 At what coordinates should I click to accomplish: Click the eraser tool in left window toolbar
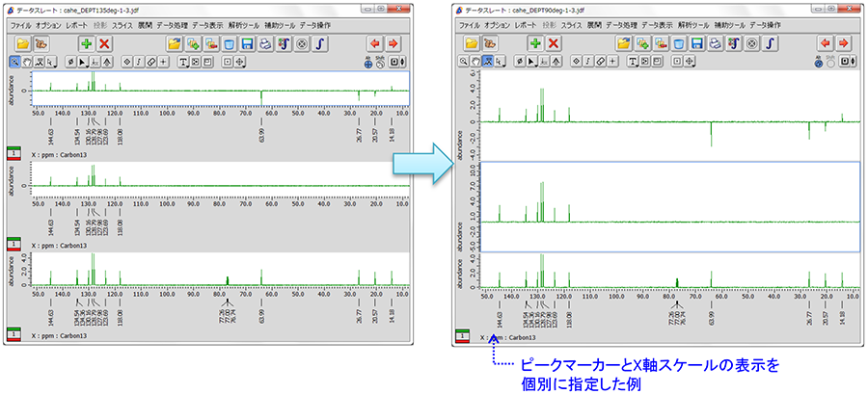click(x=151, y=62)
